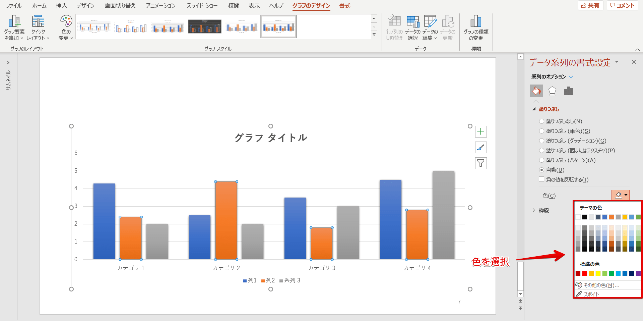Open the 書式 tab

(x=345, y=6)
